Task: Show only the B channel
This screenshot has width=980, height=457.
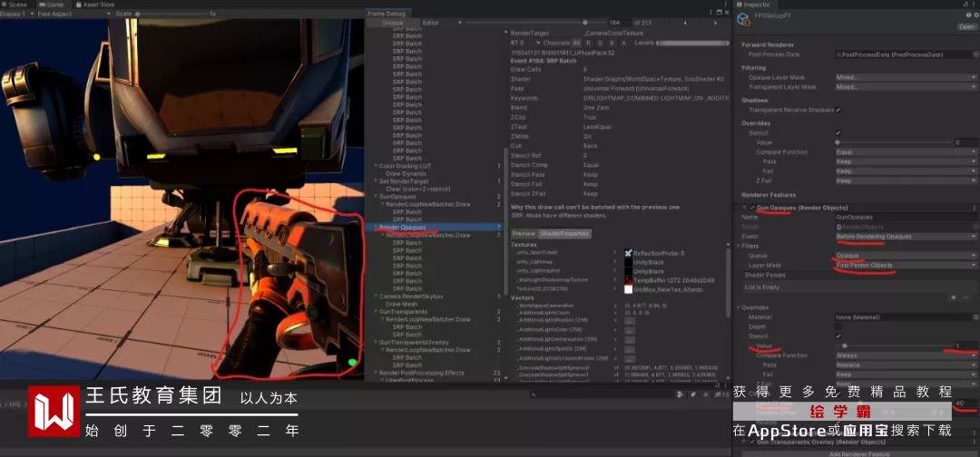Action: [612, 44]
